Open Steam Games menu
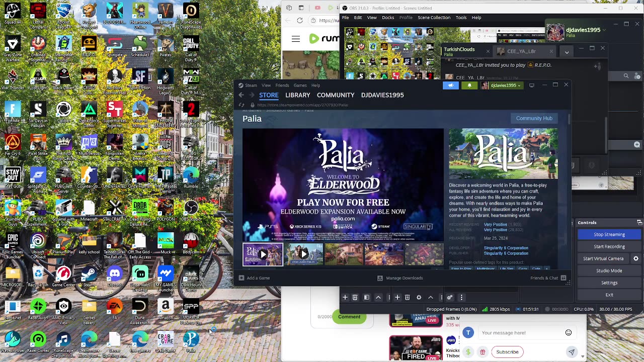644x362 pixels. [300, 85]
